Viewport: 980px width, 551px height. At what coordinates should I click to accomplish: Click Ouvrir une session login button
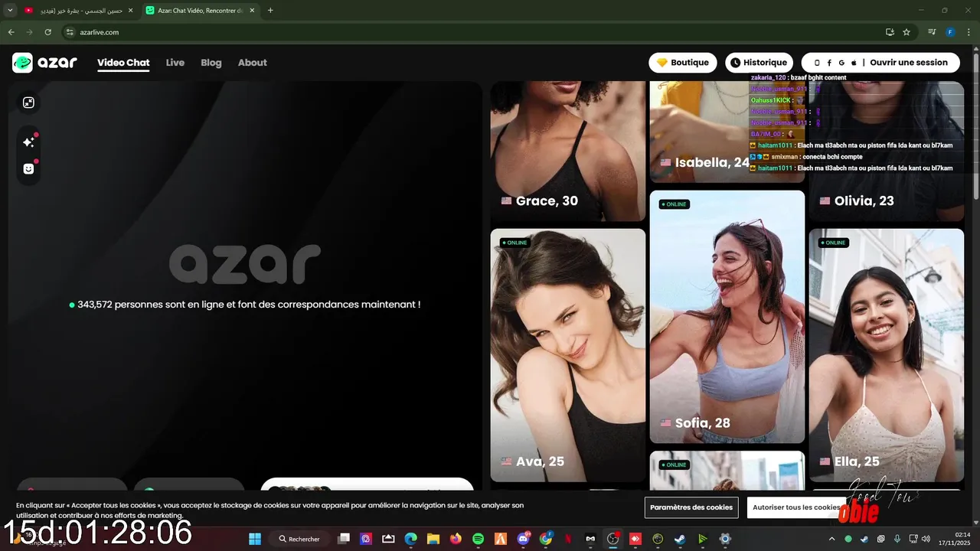[x=880, y=63]
